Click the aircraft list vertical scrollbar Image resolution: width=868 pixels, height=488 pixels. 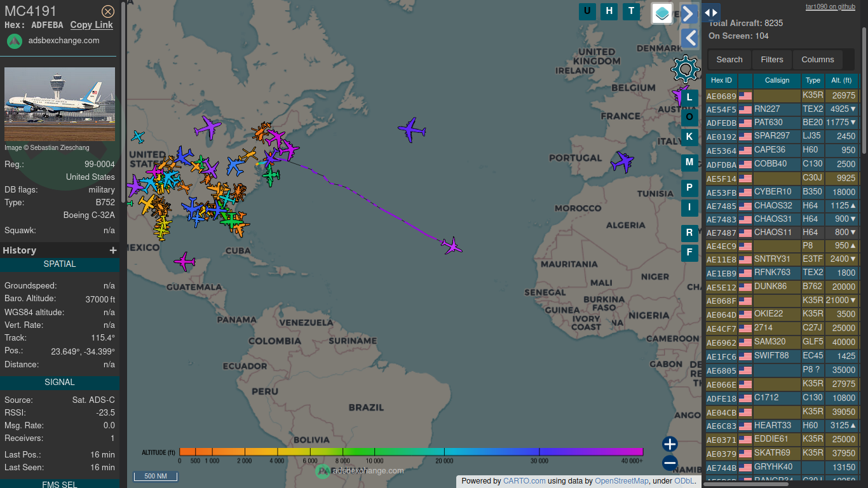[864, 89]
